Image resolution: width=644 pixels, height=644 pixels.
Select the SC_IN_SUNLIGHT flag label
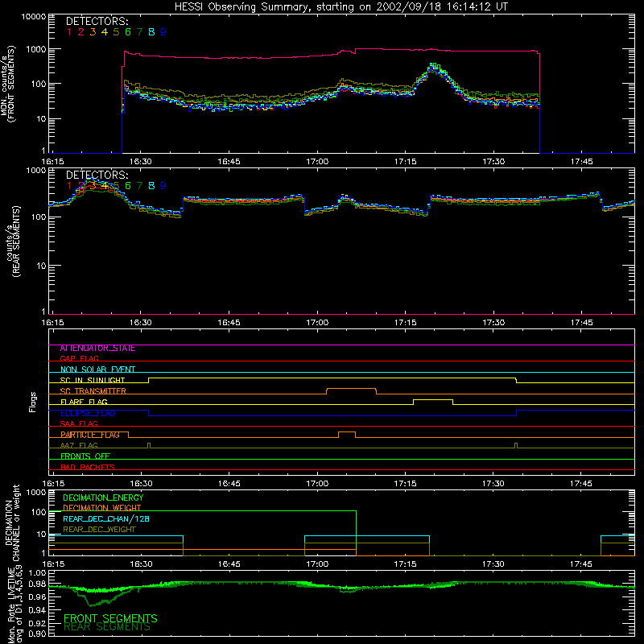tap(93, 380)
